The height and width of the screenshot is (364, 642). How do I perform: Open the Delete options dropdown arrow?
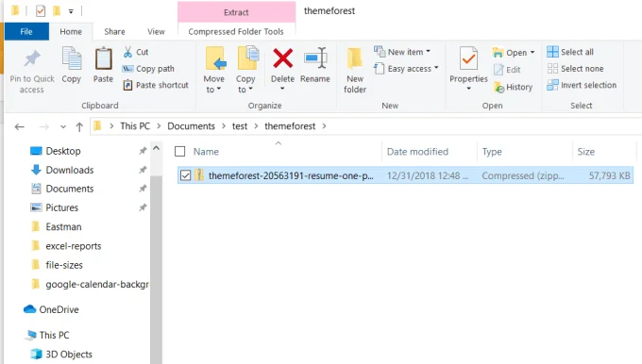point(282,89)
